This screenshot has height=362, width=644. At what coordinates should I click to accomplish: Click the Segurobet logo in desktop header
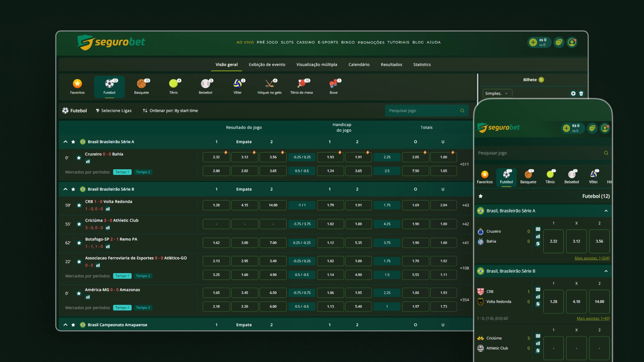[111, 42]
